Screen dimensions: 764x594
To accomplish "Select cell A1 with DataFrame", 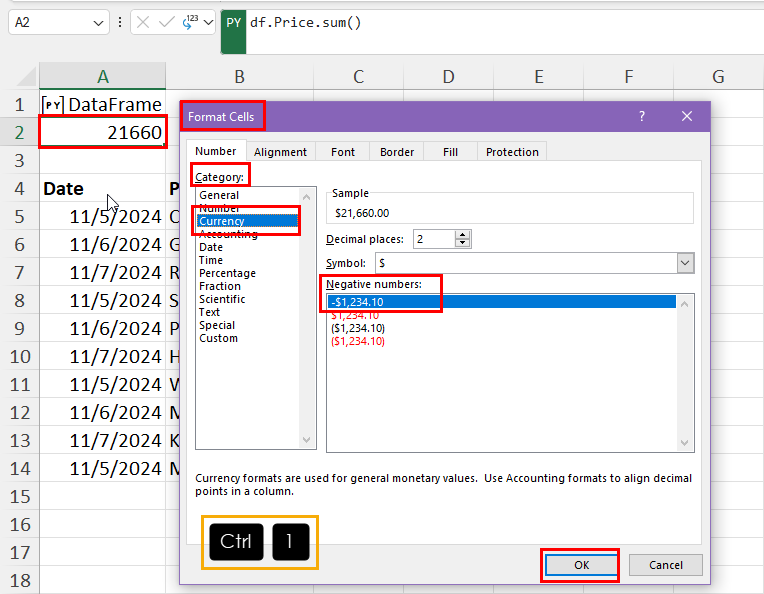I will click(102, 104).
